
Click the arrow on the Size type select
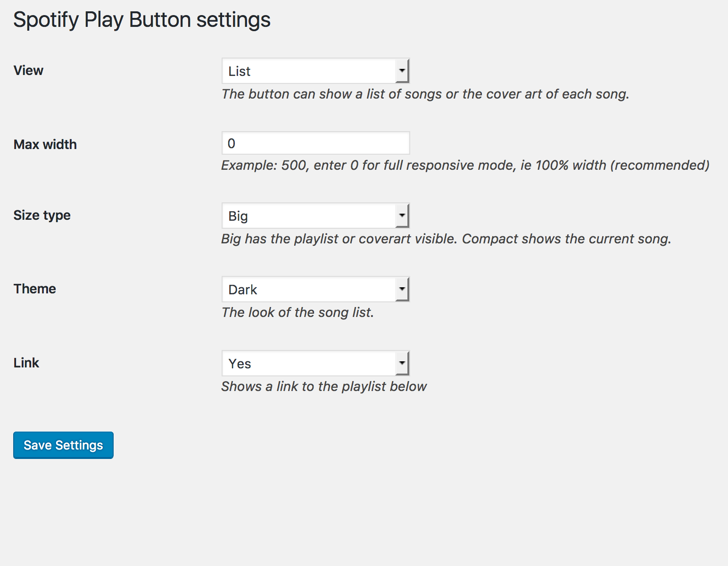tap(402, 216)
